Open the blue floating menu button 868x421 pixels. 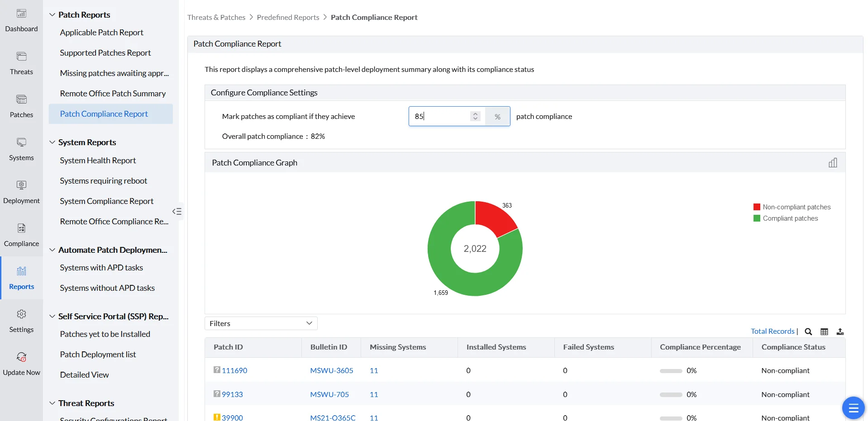pos(853,408)
